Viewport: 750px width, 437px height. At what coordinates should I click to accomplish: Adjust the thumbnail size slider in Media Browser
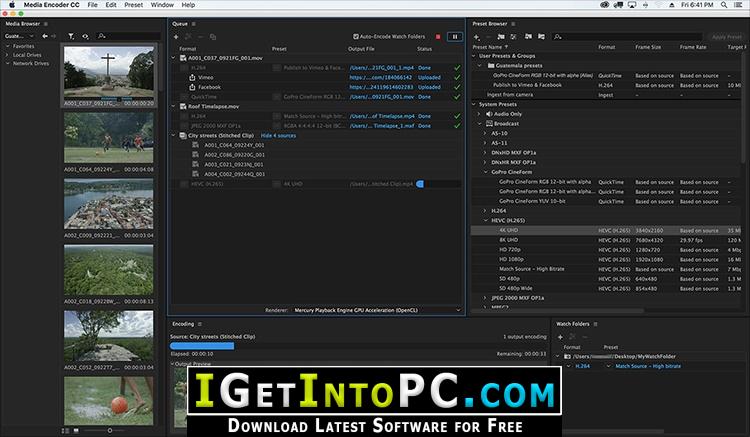click(110, 430)
